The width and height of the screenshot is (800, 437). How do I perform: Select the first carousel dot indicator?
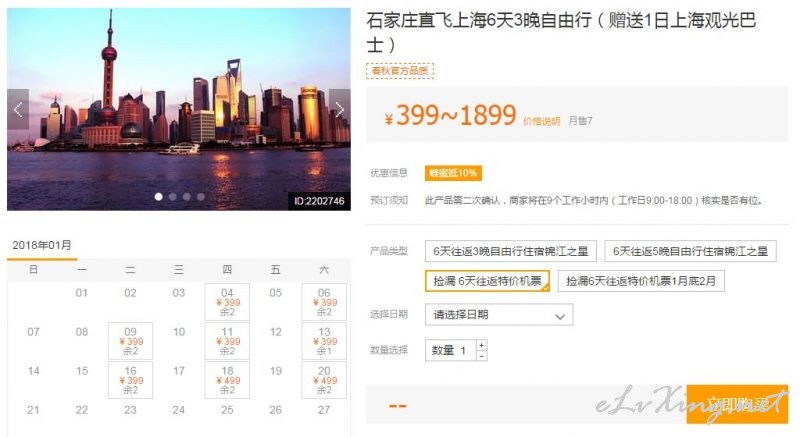(x=159, y=196)
